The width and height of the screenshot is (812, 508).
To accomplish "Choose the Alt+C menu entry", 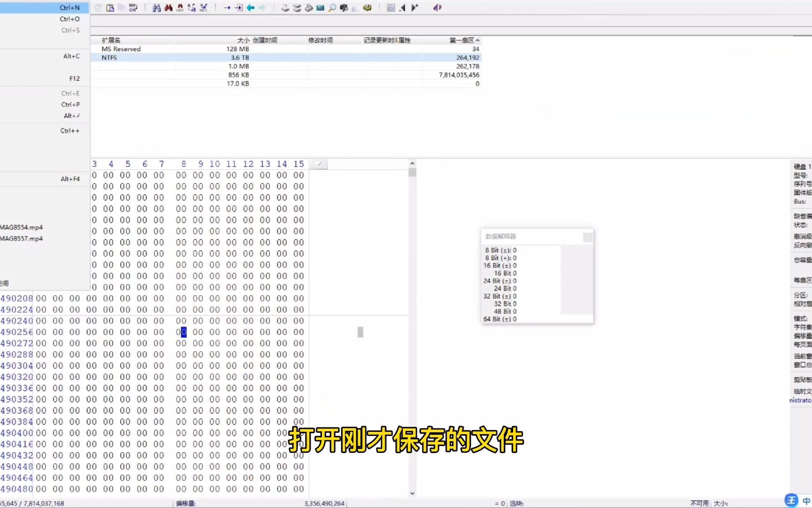I will pyautogui.click(x=44, y=56).
